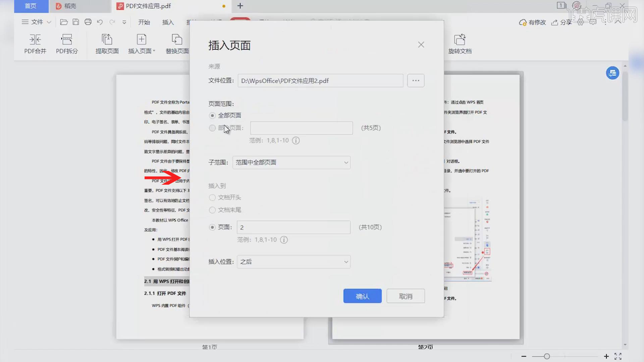Image resolution: width=644 pixels, height=362 pixels.
Task: Click the zoom slider handle
Action: [x=547, y=356]
